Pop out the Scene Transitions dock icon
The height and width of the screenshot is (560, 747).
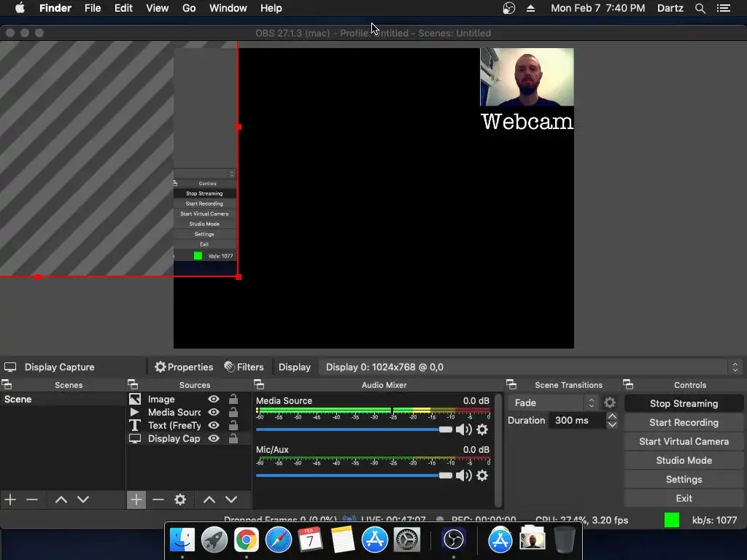(511, 384)
